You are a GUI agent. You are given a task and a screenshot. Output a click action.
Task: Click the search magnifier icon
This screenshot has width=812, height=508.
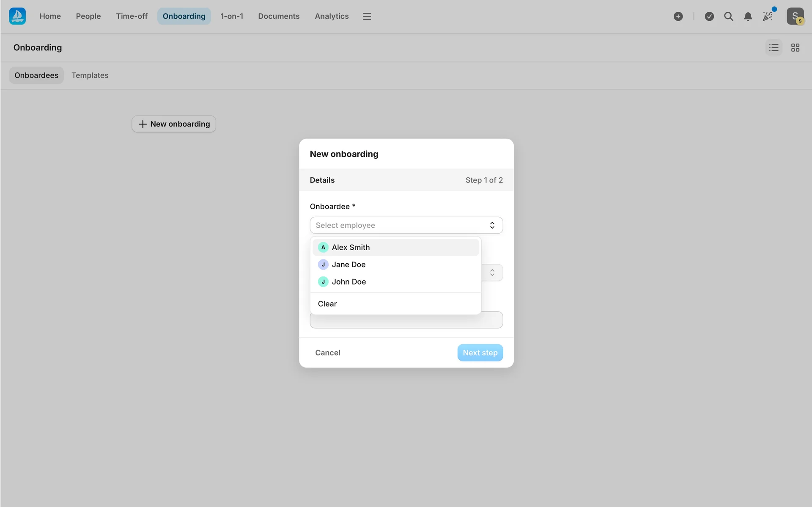click(728, 16)
